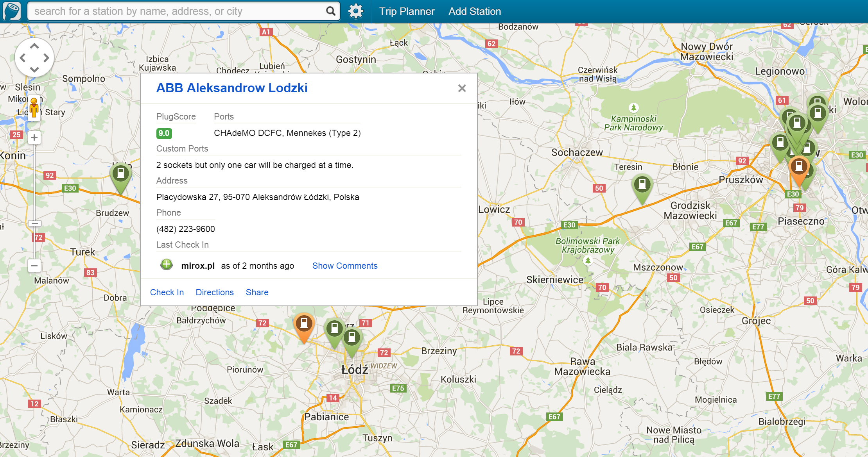Click the phone number (482) 223-9600

tap(186, 229)
